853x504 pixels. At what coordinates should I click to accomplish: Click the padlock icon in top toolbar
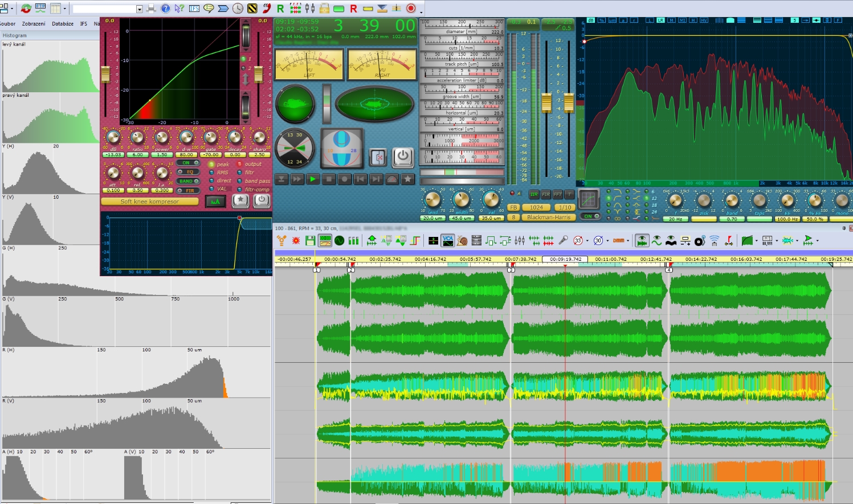pyautogui.click(x=324, y=9)
